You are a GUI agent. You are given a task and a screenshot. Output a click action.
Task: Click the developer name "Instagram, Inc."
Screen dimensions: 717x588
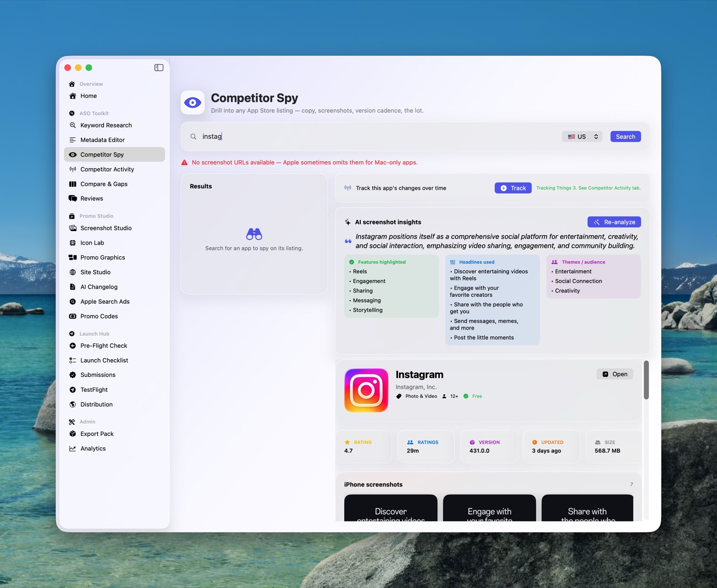click(x=416, y=387)
